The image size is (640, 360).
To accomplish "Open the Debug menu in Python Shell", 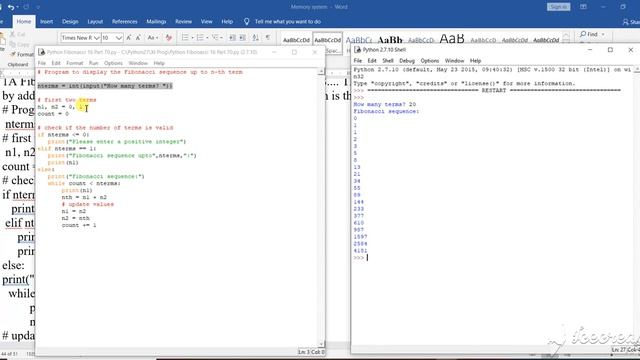I will pyautogui.click(x=407, y=61).
